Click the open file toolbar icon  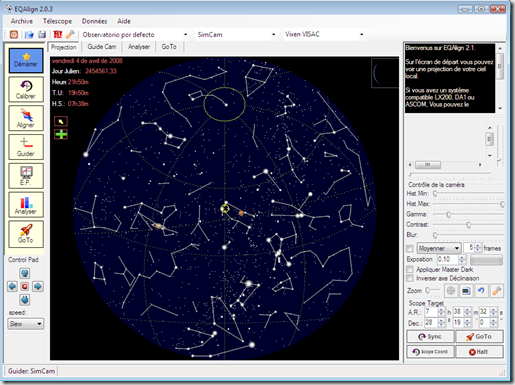point(29,34)
